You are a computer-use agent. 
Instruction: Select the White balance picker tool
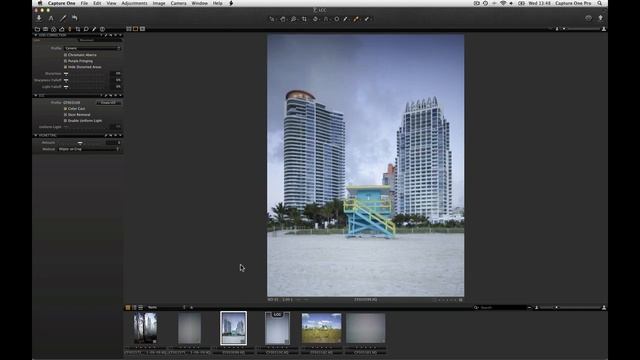point(346,19)
